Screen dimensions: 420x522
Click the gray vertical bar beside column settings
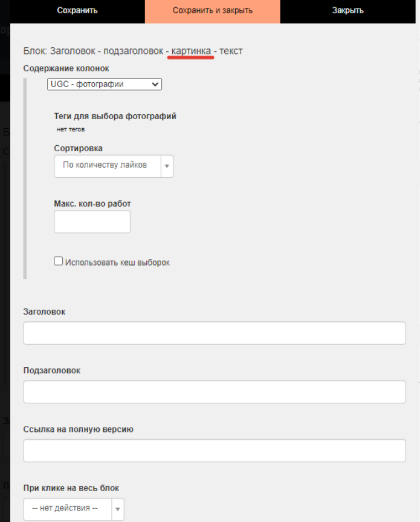[x=25, y=178]
